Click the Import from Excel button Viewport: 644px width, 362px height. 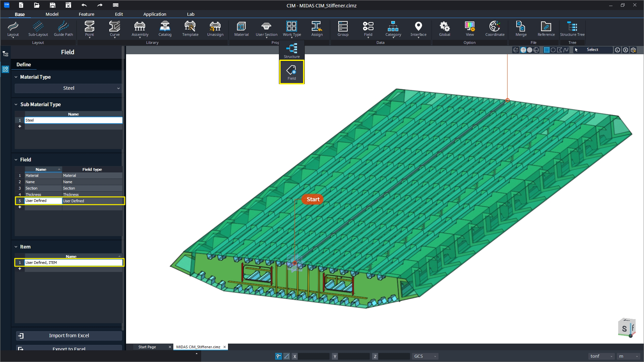[x=69, y=336]
